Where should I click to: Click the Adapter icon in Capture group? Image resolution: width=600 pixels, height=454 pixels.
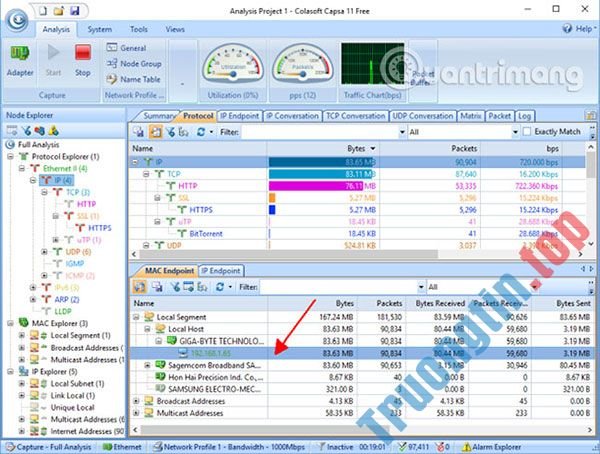click(20, 58)
